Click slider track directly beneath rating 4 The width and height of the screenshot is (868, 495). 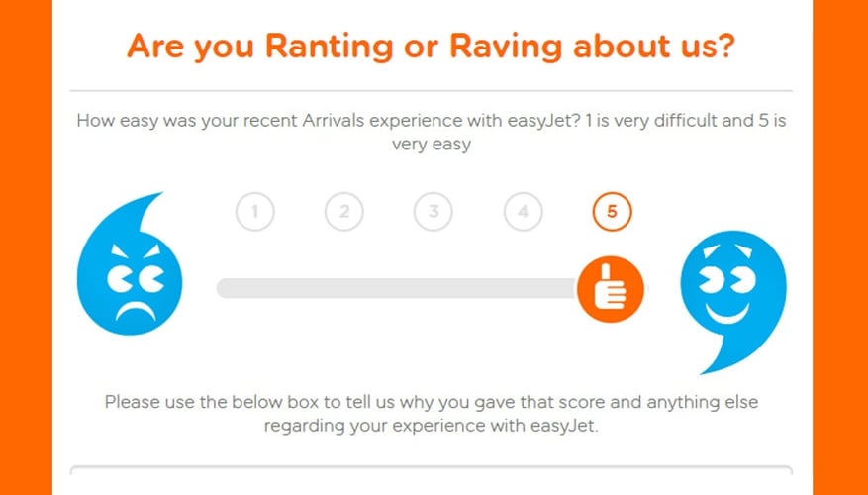coord(524,288)
